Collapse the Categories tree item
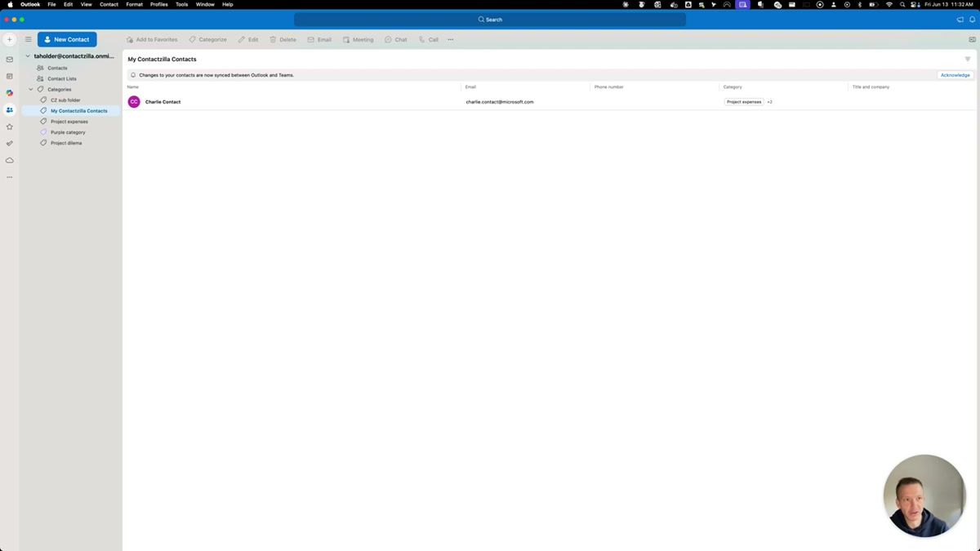 (31, 89)
